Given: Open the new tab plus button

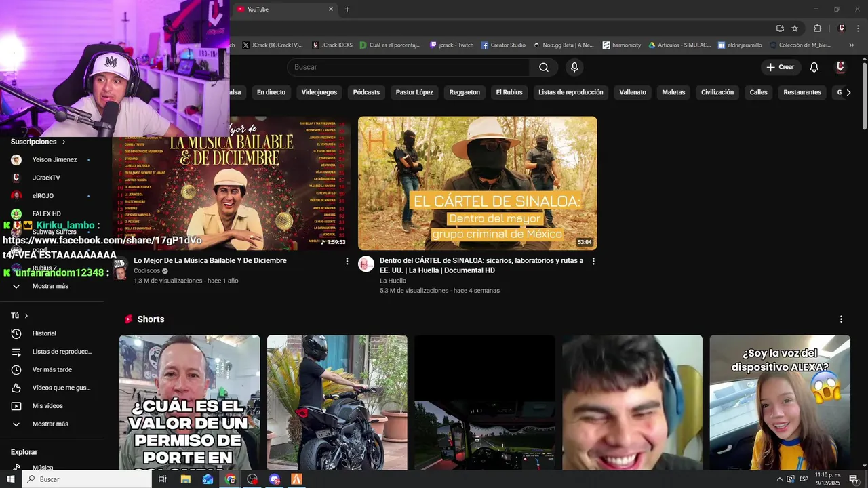Looking at the screenshot, I should [x=347, y=9].
